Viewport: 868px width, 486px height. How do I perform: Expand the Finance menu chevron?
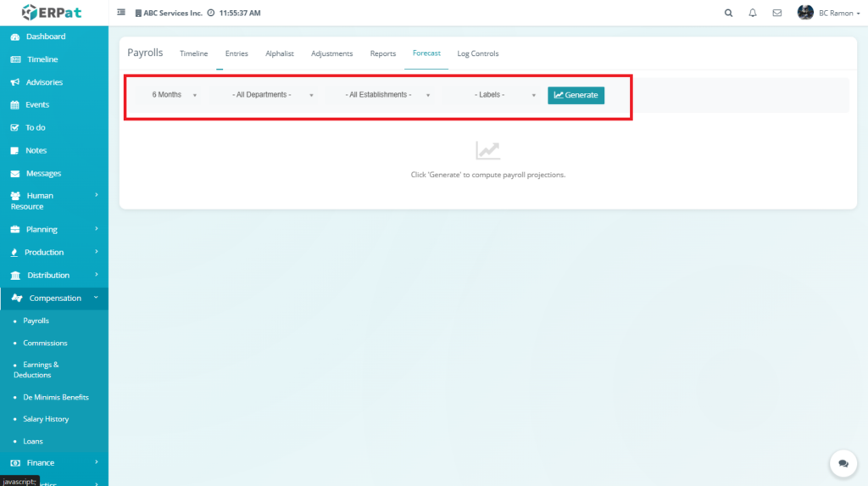pyautogui.click(x=97, y=462)
